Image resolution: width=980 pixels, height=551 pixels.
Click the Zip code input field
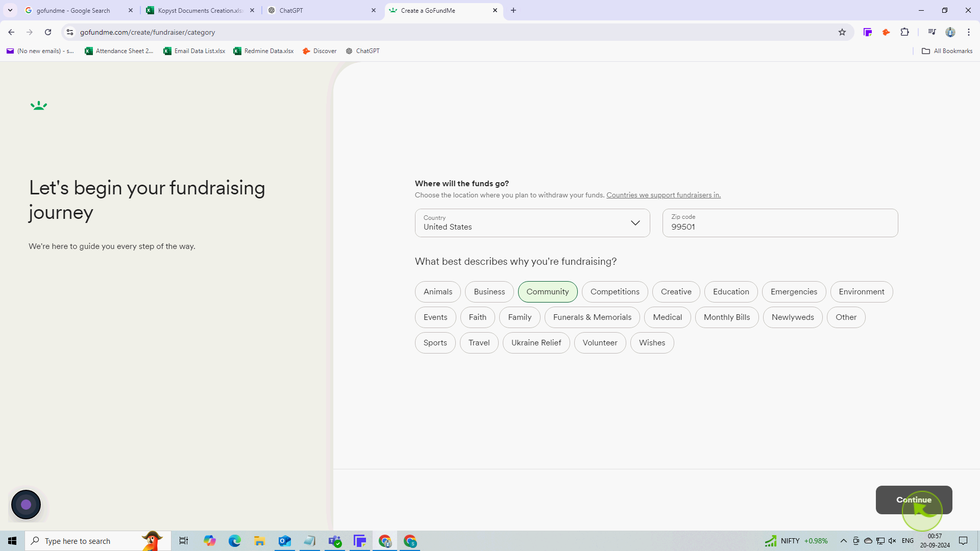pyautogui.click(x=780, y=223)
